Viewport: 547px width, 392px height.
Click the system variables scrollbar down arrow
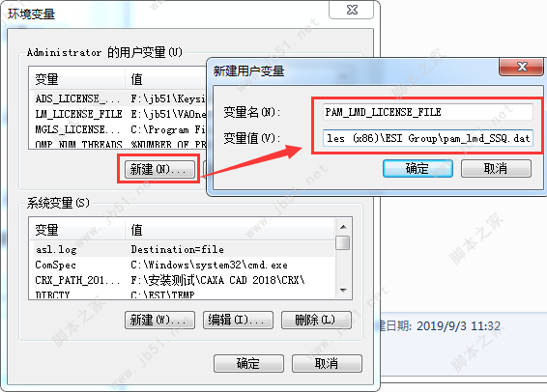pos(343,291)
